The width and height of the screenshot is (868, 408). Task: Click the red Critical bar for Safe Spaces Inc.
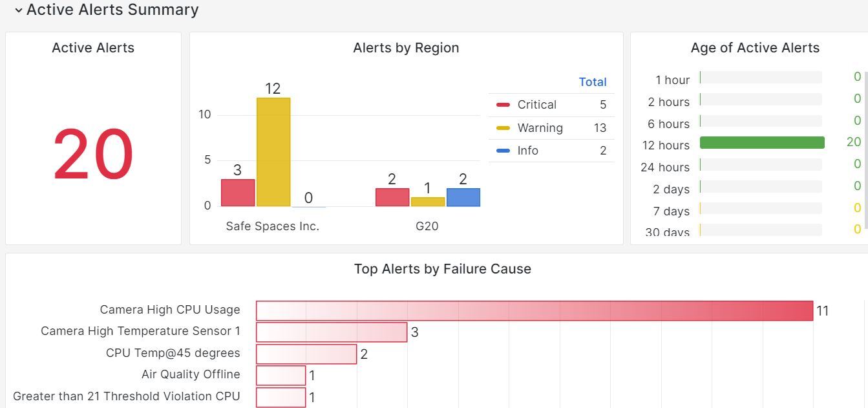click(238, 193)
